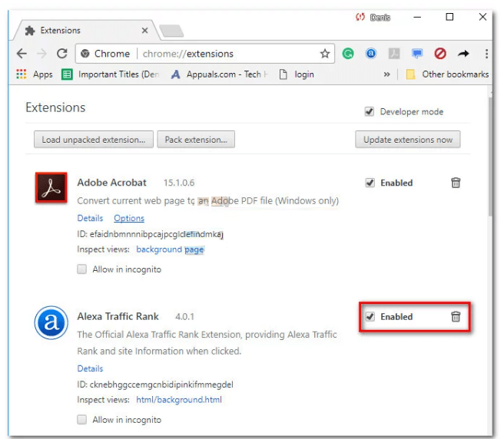Bookmark this page with the star icon
The height and width of the screenshot is (439, 504).
pos(325,54)
